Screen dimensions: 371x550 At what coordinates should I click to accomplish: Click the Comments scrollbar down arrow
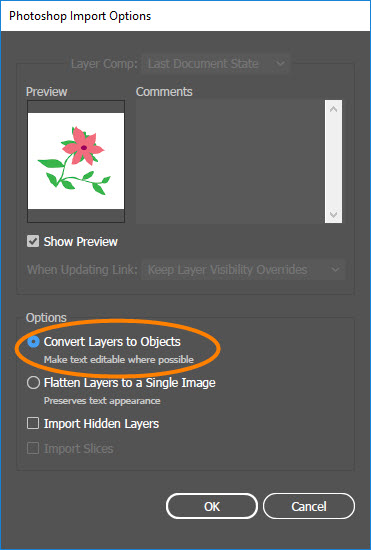[x=333, y=214]
